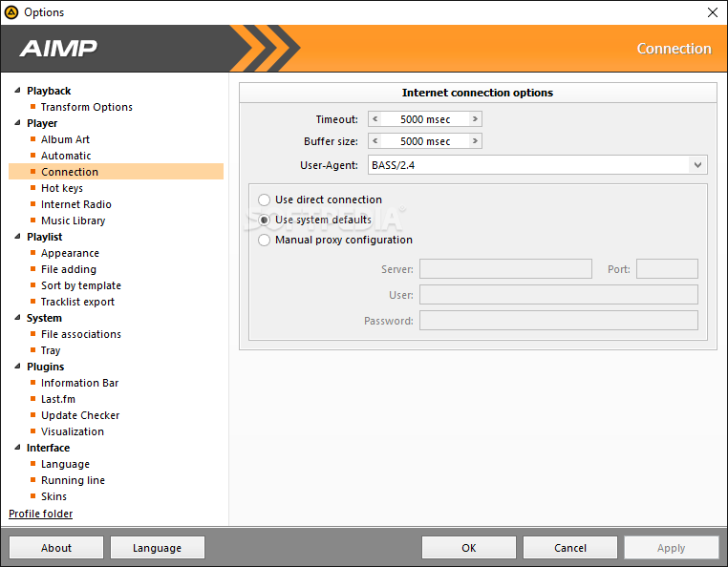Click the proxy Server field

(505, 268)
